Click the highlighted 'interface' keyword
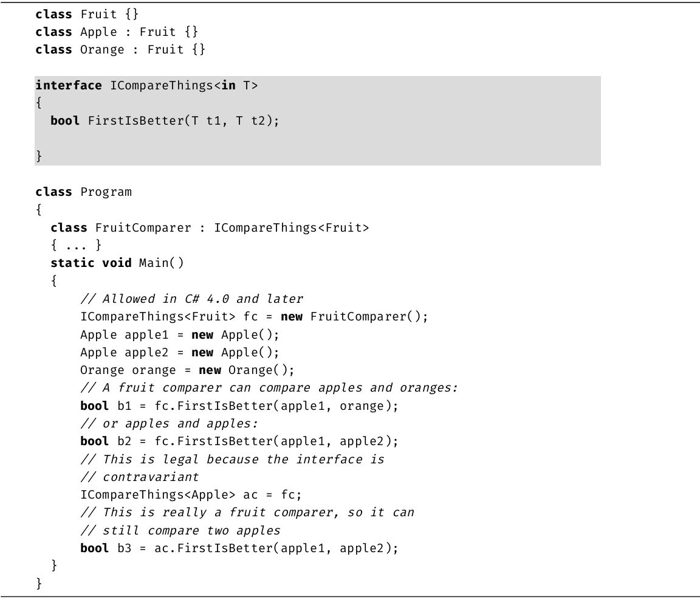 69,85
